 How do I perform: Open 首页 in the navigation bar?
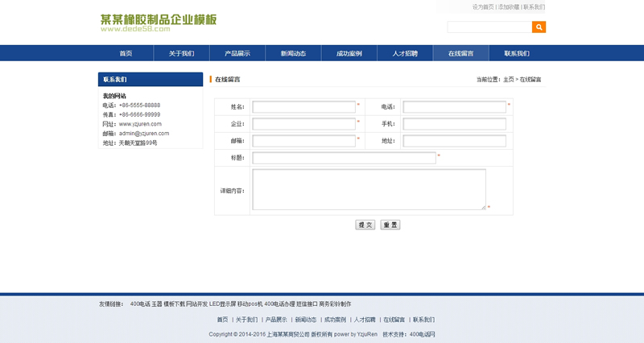click(x=126, y=53)
